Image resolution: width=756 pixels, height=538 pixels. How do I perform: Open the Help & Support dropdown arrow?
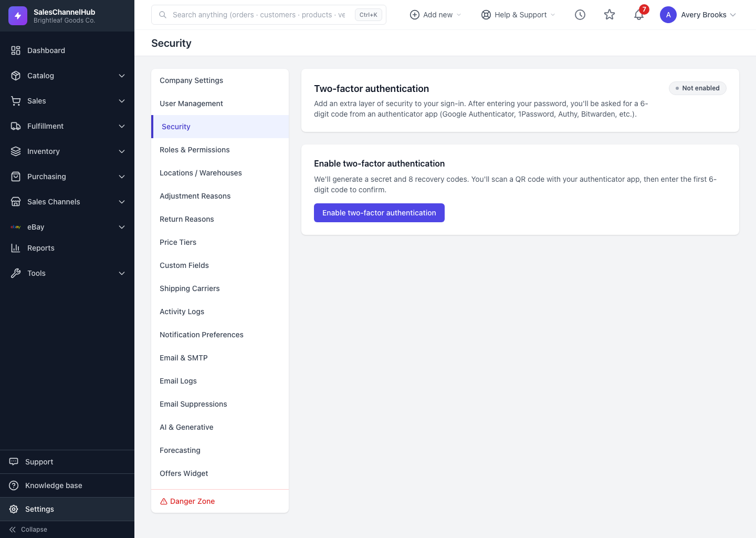coord(553,15)
